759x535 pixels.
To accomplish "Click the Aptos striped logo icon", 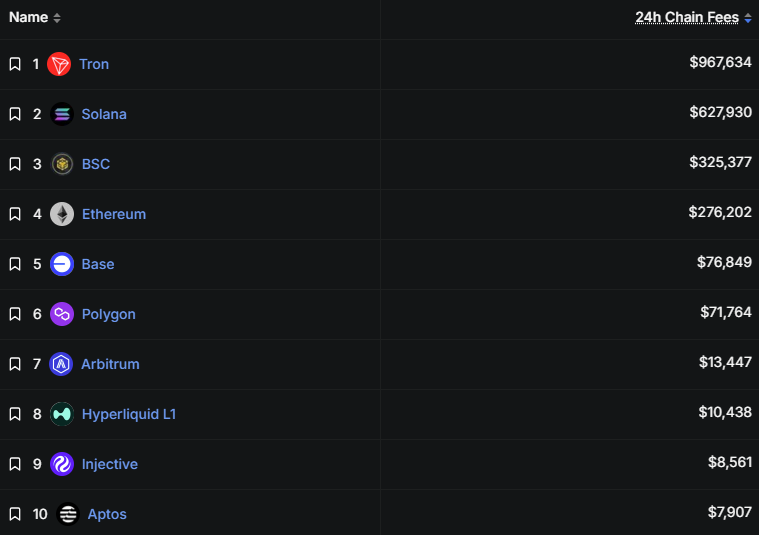I will coord(68,514).
